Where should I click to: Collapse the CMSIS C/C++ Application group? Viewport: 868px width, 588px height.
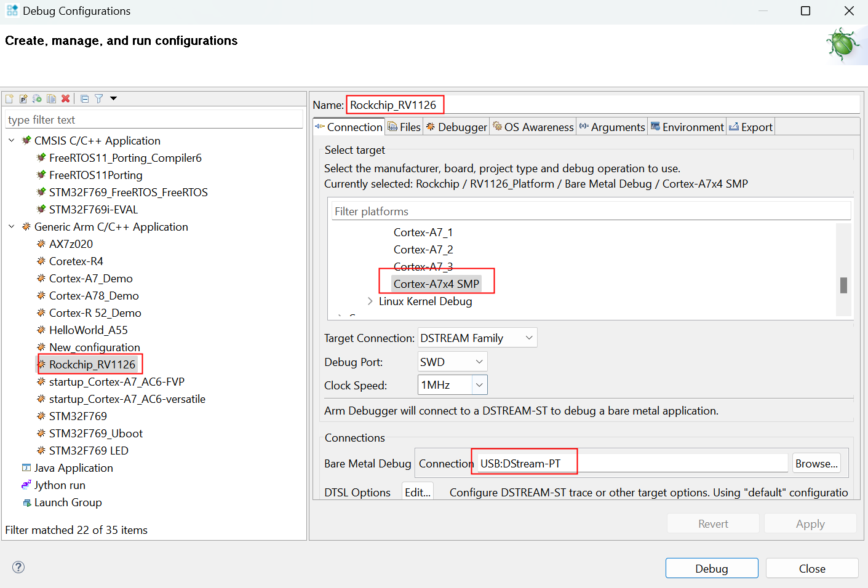click(12, 141)
